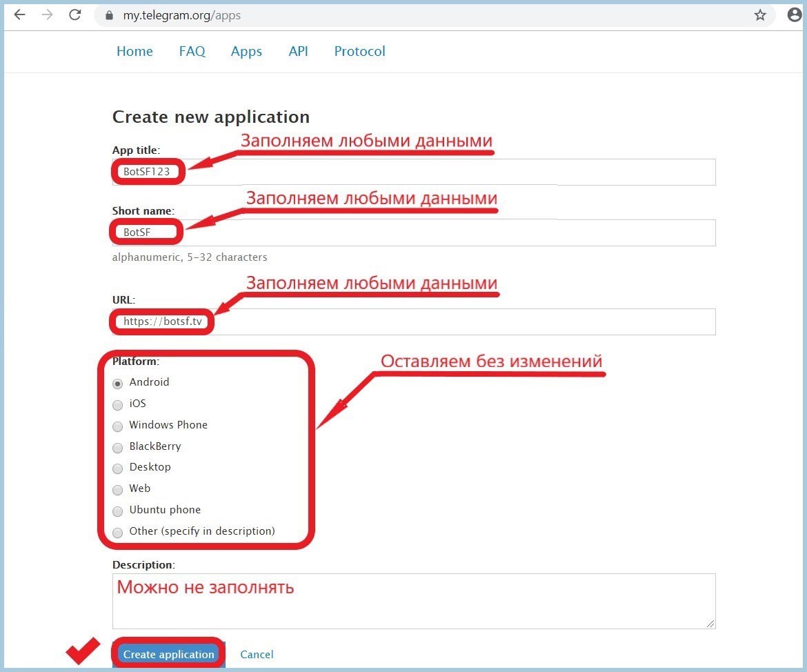This screenshot has width=807, height=672.
Task: Select Windows Phone as platform
Action: coord(118,426)
